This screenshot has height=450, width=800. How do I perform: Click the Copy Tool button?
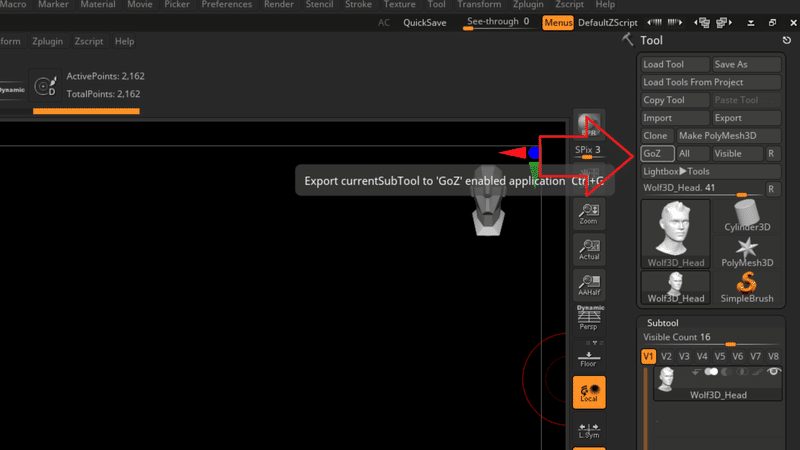click(x=675, y=100)
